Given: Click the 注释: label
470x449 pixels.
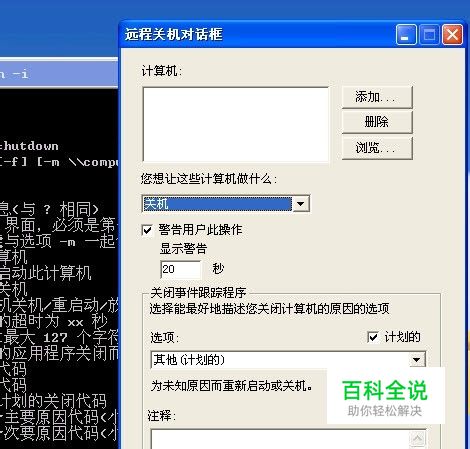Looking at the screenshot, I should click(162, 416).
